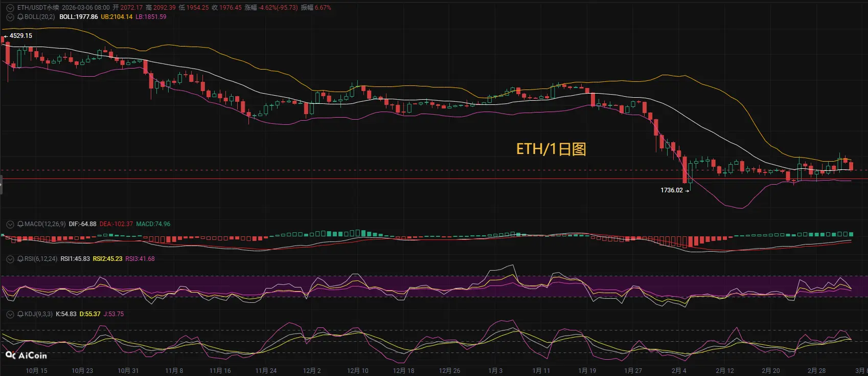Collapse the MACD indicator pane chevron

click(10, 224)
